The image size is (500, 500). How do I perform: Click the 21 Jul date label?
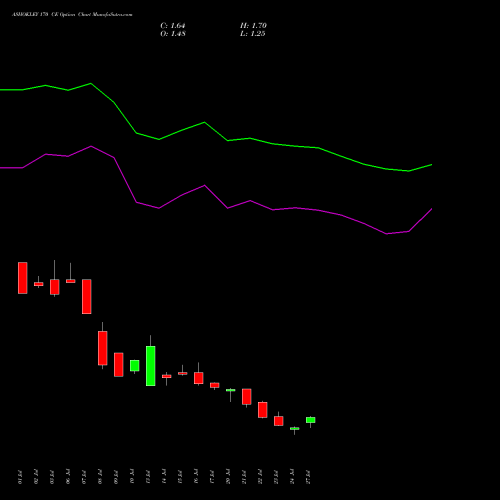coord(244,477)
